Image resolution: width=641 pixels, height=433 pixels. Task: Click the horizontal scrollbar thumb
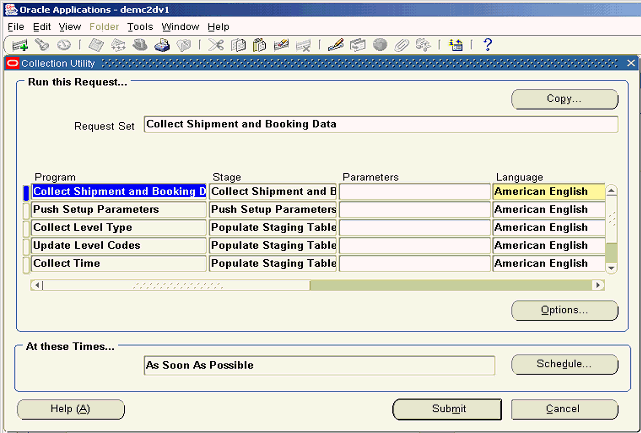pos(177,285)
